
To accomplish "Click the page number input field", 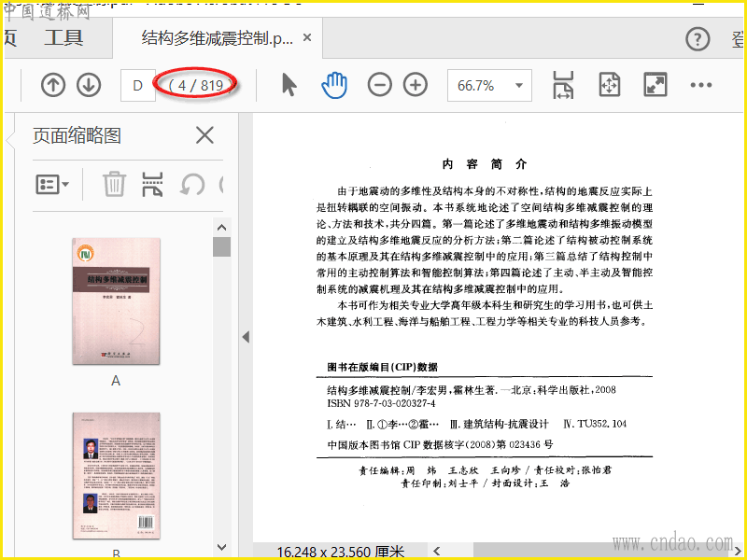I will click(x=137, y=85).
